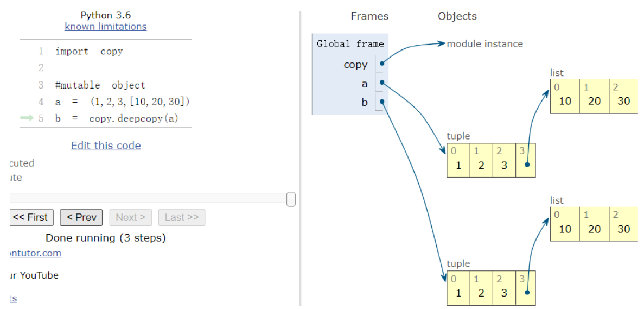Jump to the first step with << First
Image resolution: width=644 pixels, height=309 pixels.
click(31, 217)
